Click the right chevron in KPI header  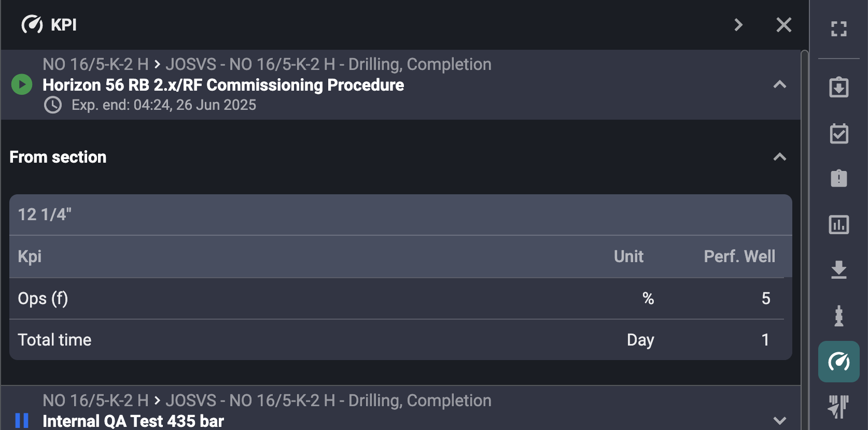point(738,25)
